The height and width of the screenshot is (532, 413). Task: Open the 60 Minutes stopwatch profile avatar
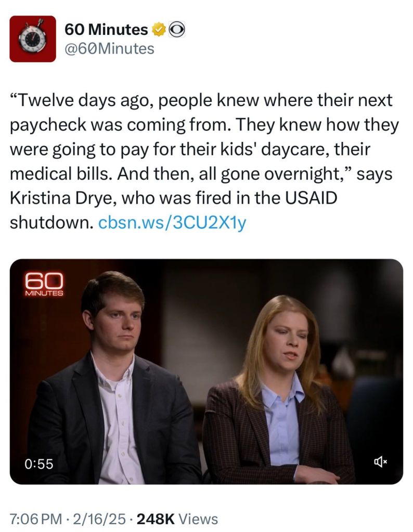(x=33, y=38)
